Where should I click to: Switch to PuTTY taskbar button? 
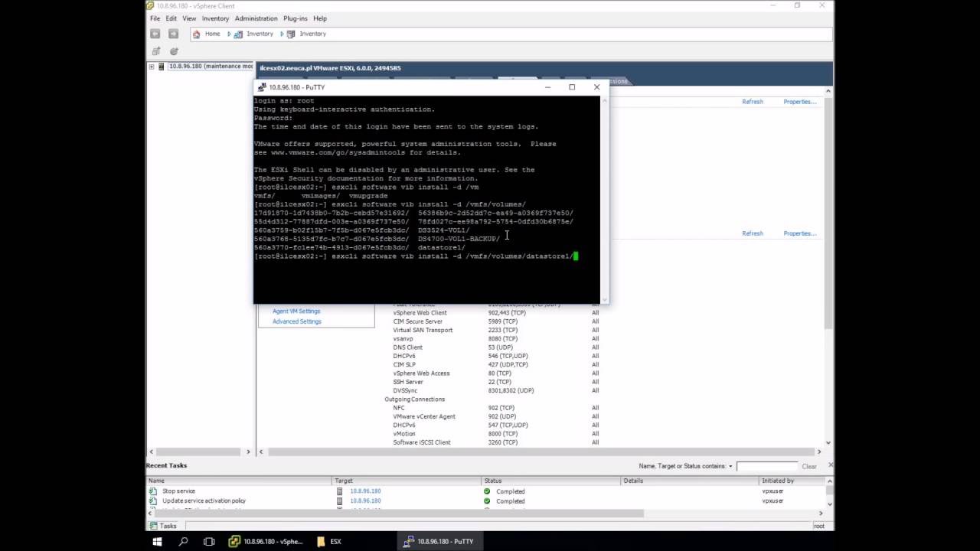pos(439,541)
